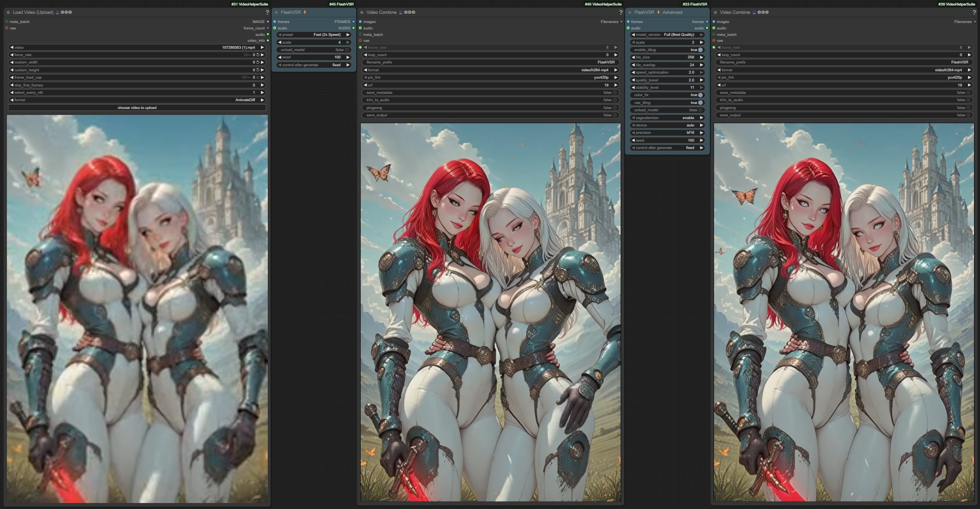Collapse the FlashVSR Advanced node header dot
980x509 pixels.
(x=630, y=12)
